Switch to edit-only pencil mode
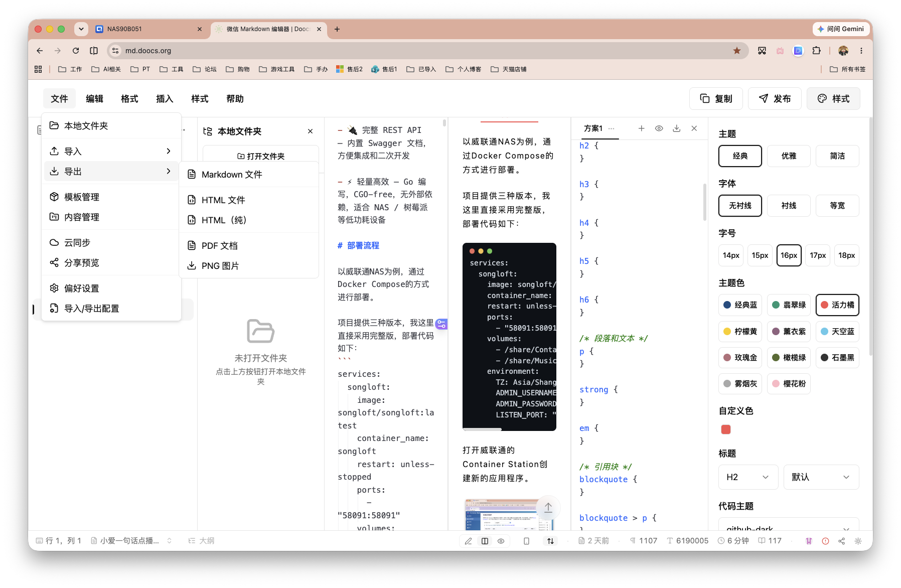Image resolution: width=901 pixels, height=588 pixels. click(468, 541)
